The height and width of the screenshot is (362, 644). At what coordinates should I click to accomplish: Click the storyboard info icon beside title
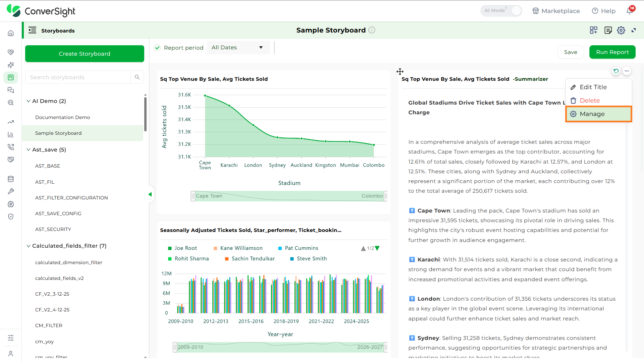tap(372, 30)
